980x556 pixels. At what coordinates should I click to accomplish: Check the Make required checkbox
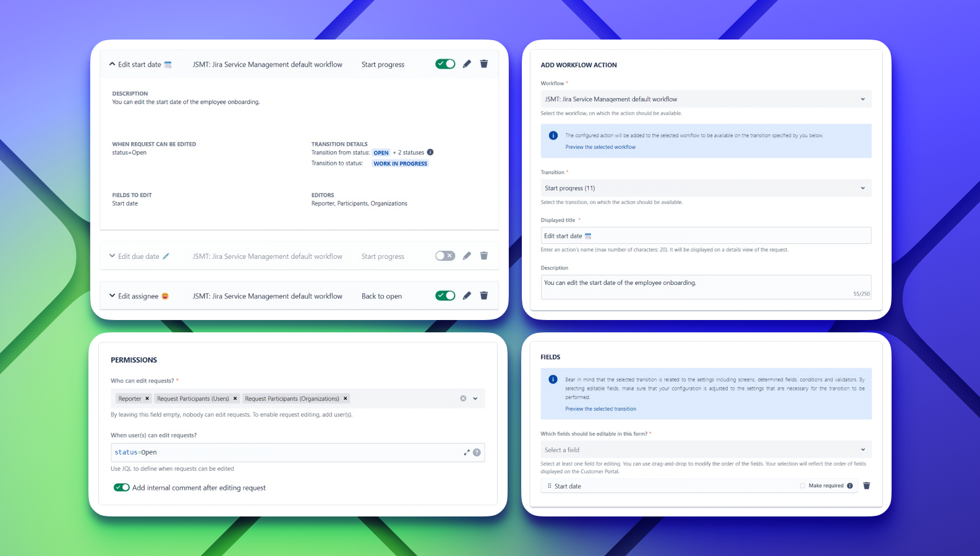coord(803,486)
